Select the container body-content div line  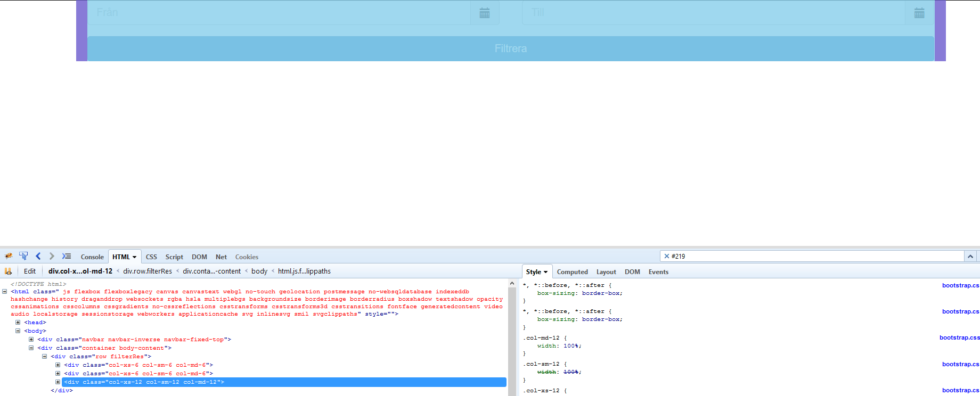pos(104,348)
